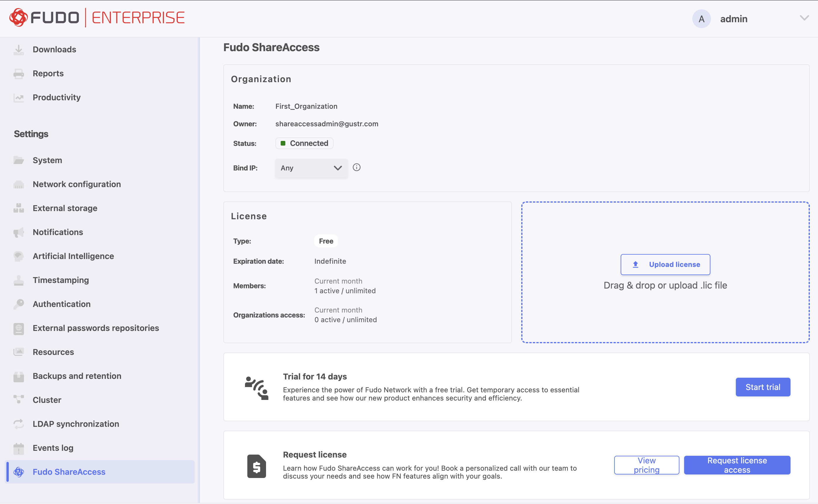This screenshot has height=504, width=818.
Task: Click the Reports printer icon
Action: [19, 74]
